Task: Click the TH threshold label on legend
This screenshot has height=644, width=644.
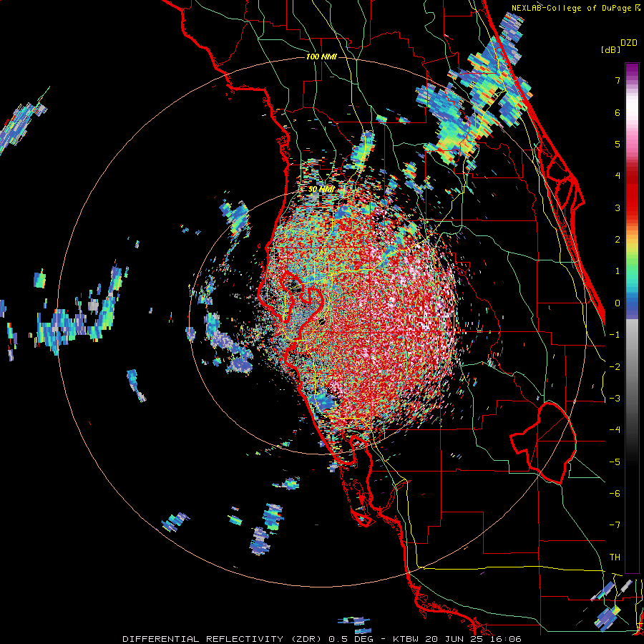Action: pyautogui.click(x=615, y=557)
